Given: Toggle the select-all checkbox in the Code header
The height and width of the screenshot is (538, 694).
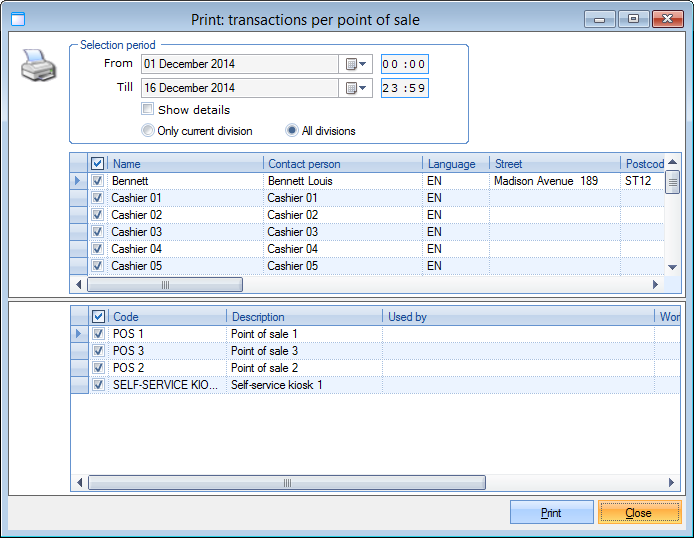Looking at the screenshot, I should coord(98,317).
